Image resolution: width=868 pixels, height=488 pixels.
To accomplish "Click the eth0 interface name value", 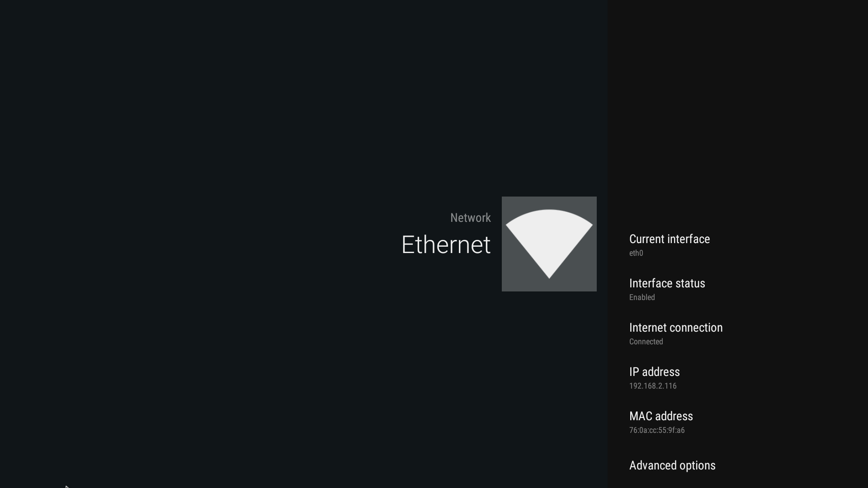I will (x=636, y=253).
